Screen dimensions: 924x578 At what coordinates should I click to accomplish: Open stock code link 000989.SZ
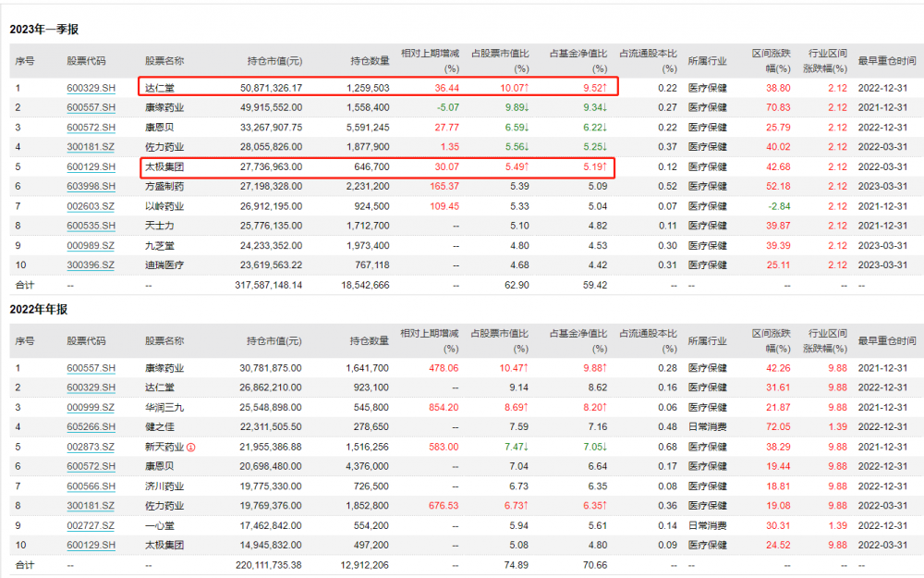91,245
